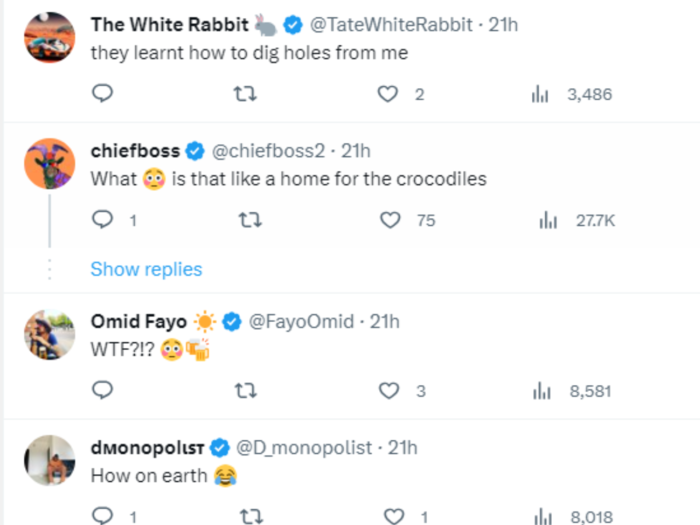Screen dimensions: 700x525
Task: Reply to Omid Fayo's WTF tweet
Action: [x=102, y=390]
